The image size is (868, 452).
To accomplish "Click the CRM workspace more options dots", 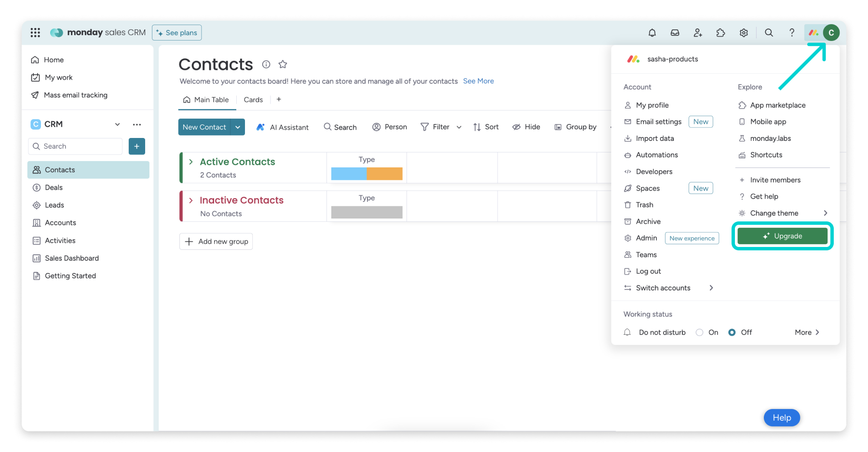I will tap(137, 124).
